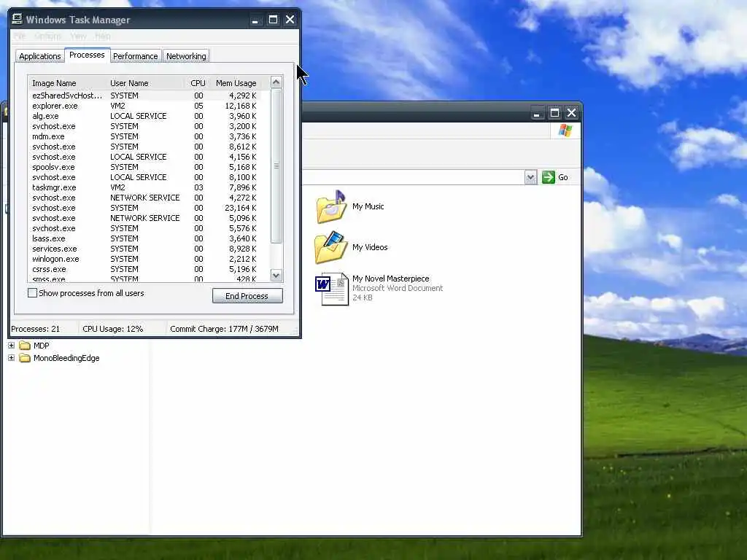Sort by the CPU column header

198,83
